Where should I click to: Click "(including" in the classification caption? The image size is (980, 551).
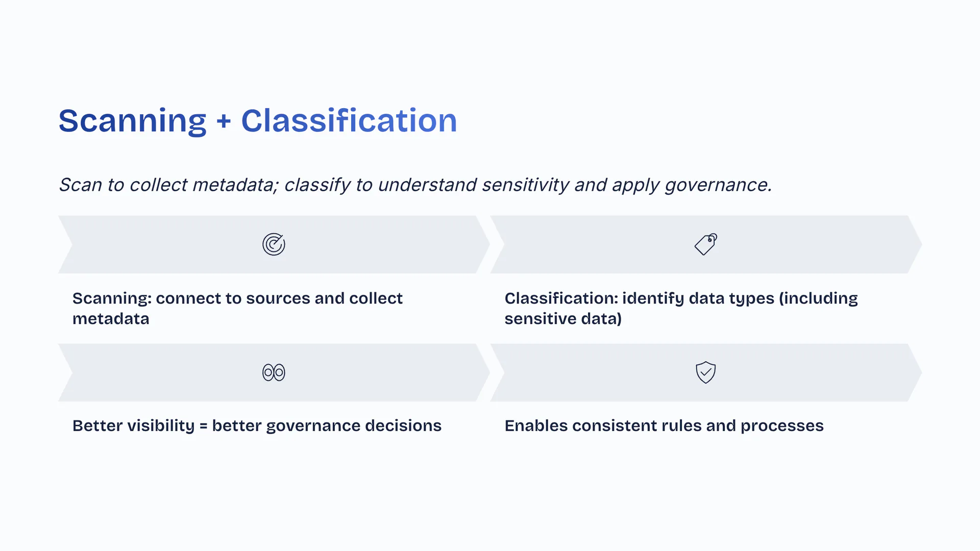click(x=818, y=298)
